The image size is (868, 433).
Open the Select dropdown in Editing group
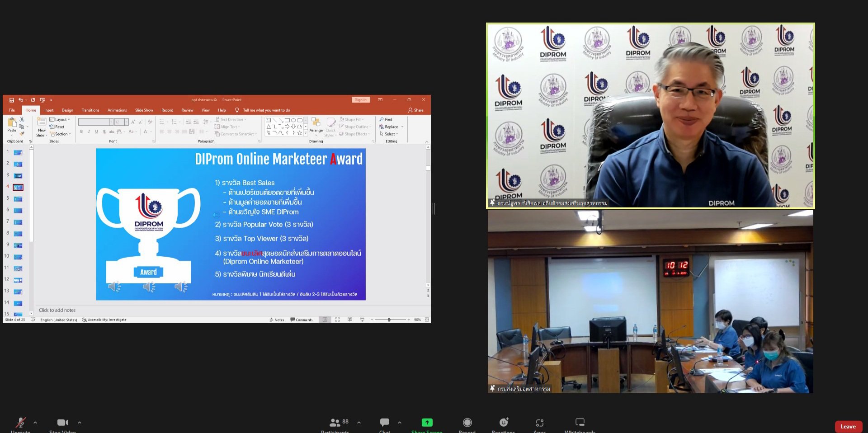pyautogui.click(x=389, y=134)
